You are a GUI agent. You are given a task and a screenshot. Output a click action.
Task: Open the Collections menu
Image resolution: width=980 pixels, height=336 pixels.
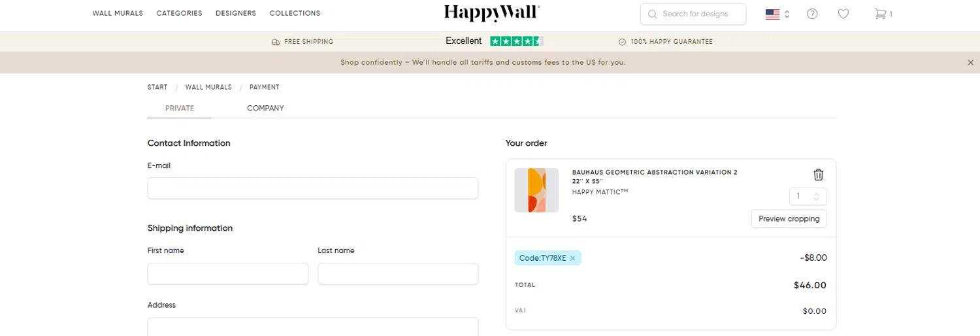tap(295, 13)
